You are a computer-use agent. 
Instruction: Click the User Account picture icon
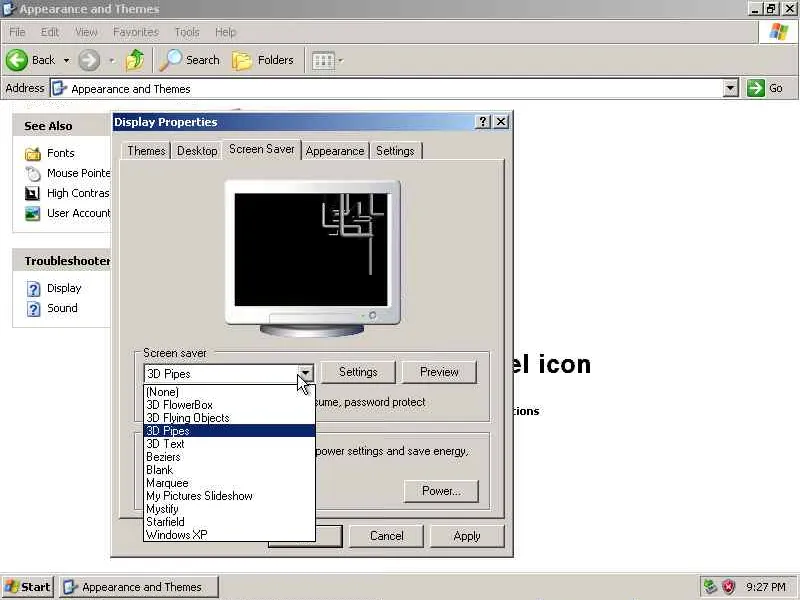pyautogui.click(x=33, y=213)
